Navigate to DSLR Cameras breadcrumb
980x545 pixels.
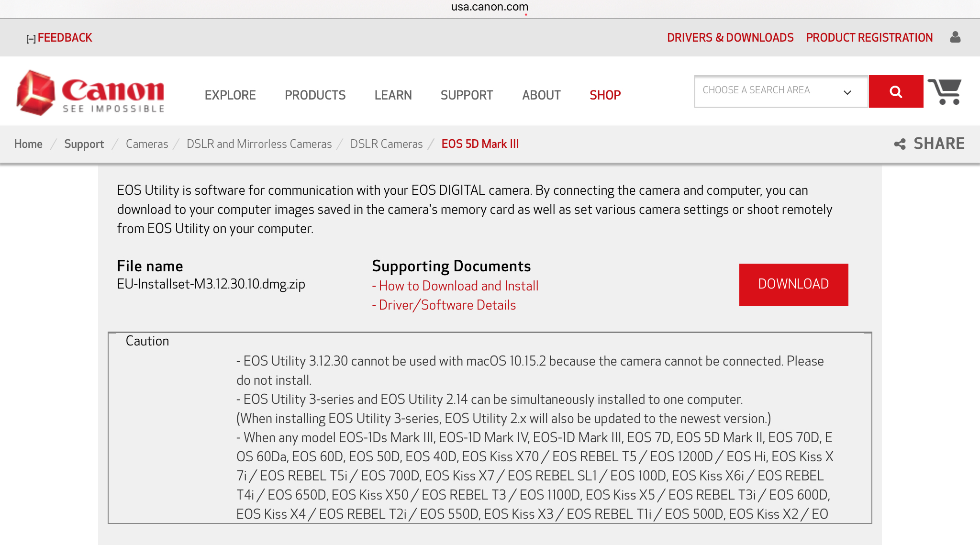(x=386, y=144)
